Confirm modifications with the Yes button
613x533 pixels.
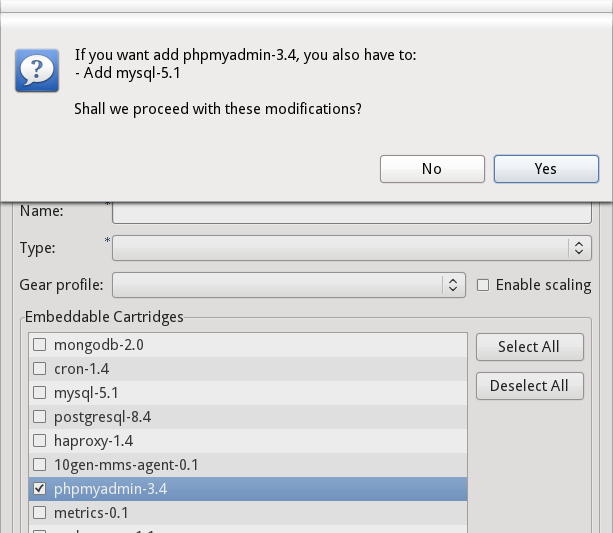pyautogui.click(x=546, y=169)
